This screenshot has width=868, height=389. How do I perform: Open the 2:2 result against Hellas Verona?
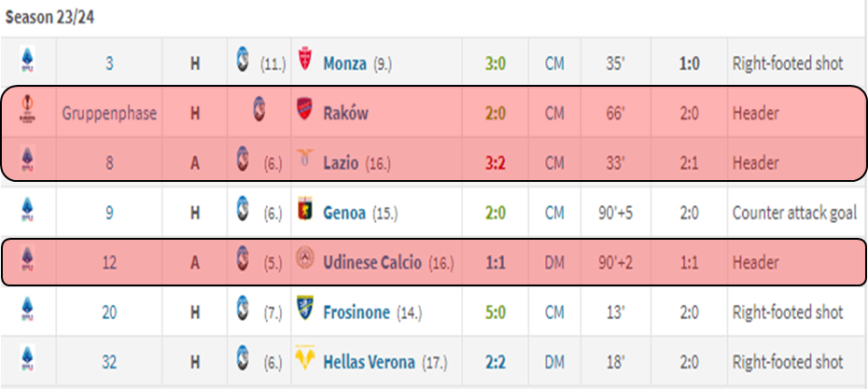pyautogui.click(x=495, y=363)
